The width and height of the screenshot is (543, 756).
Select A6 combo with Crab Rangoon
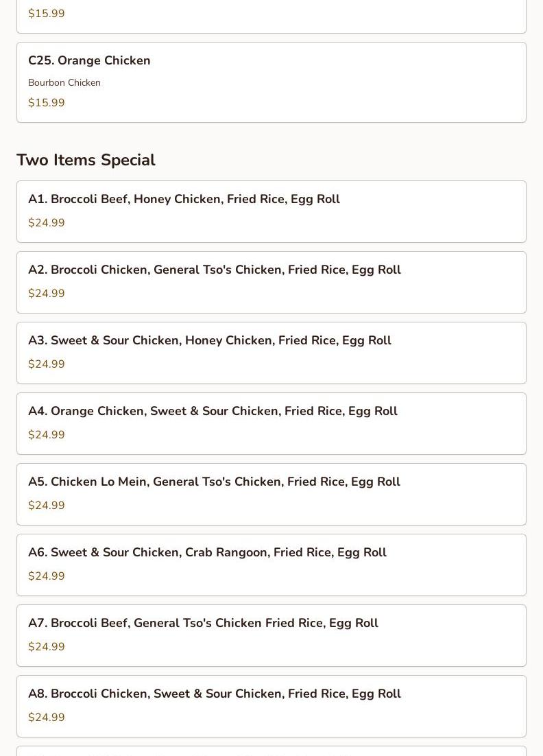(x=207, y=553)
